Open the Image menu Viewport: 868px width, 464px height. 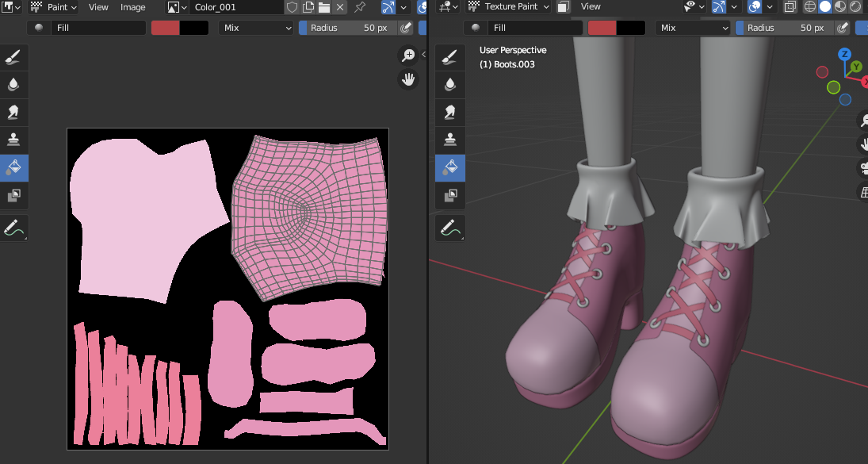tap(133, 7)
